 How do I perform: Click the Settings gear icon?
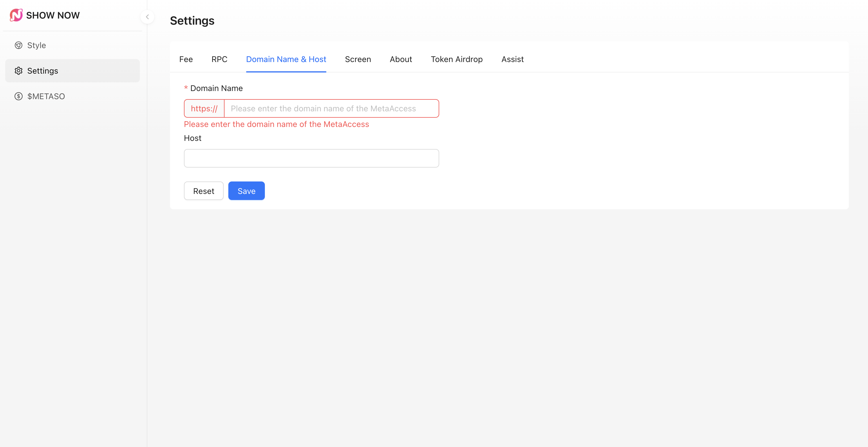tap(19, 71)
